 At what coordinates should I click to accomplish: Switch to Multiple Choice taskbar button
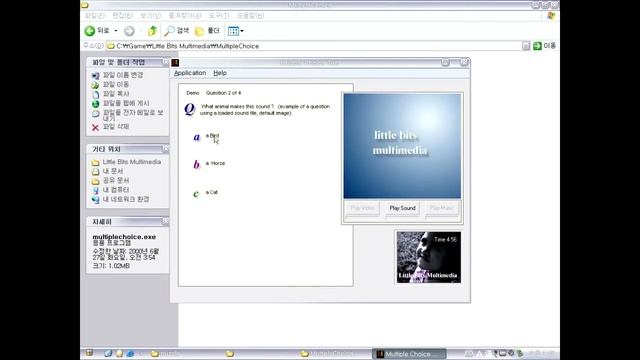[x=409, y=354]
